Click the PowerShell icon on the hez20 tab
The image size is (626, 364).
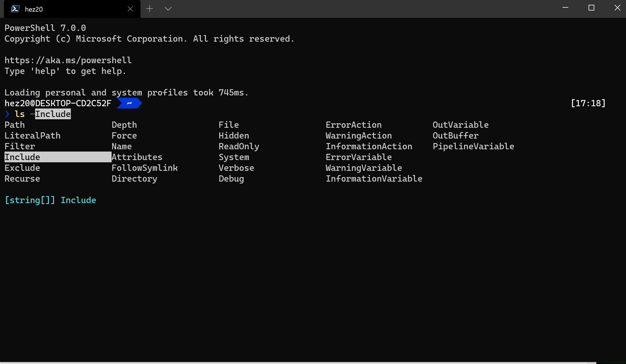15,9
